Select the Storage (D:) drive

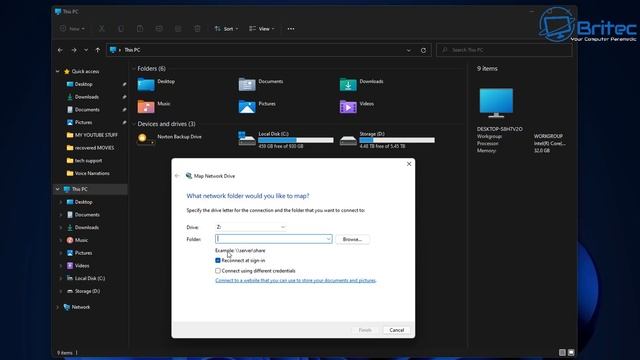387,140
